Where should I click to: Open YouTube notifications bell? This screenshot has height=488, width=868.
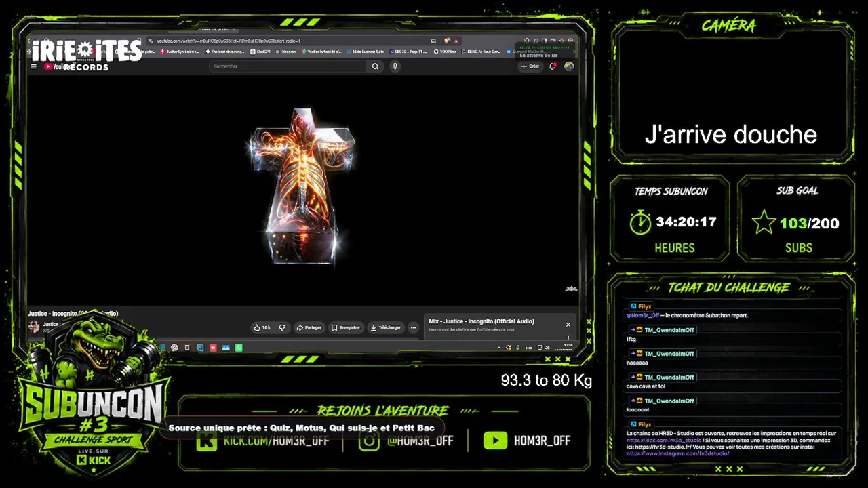[553, 66]
